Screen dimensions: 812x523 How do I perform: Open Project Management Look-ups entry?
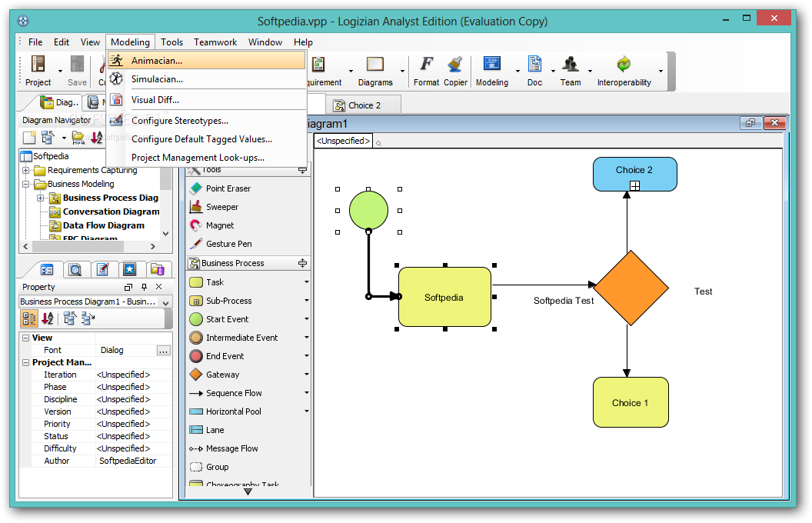click(207, 158)
